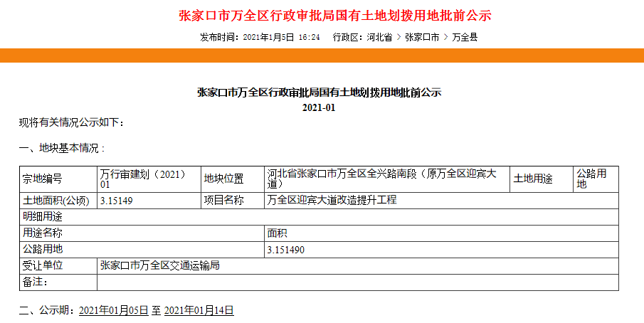Click the 地块位置 label cell
The image size is (644, 323).
tap(233, 179)
